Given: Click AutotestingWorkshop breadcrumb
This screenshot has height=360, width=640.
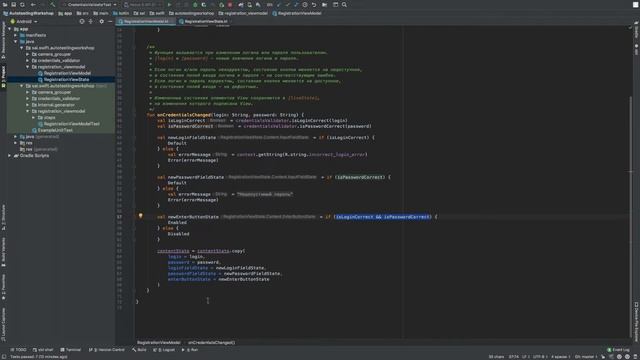Looking at the screenshot, I should click(28, 13).
